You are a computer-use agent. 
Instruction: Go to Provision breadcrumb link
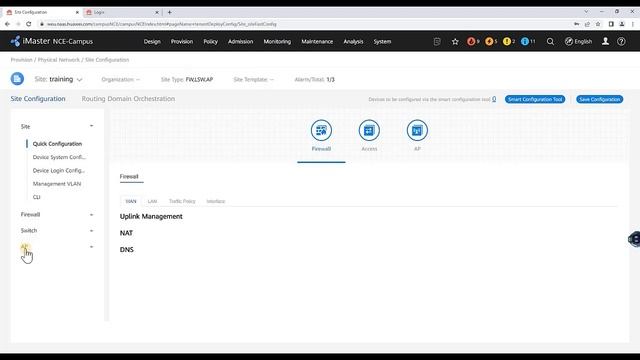coord(22,60)
